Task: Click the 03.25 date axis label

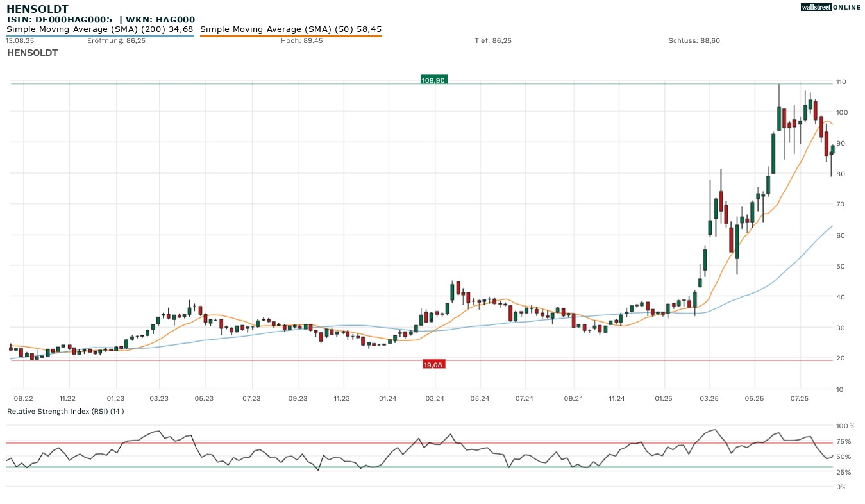Action: point(709,399)
